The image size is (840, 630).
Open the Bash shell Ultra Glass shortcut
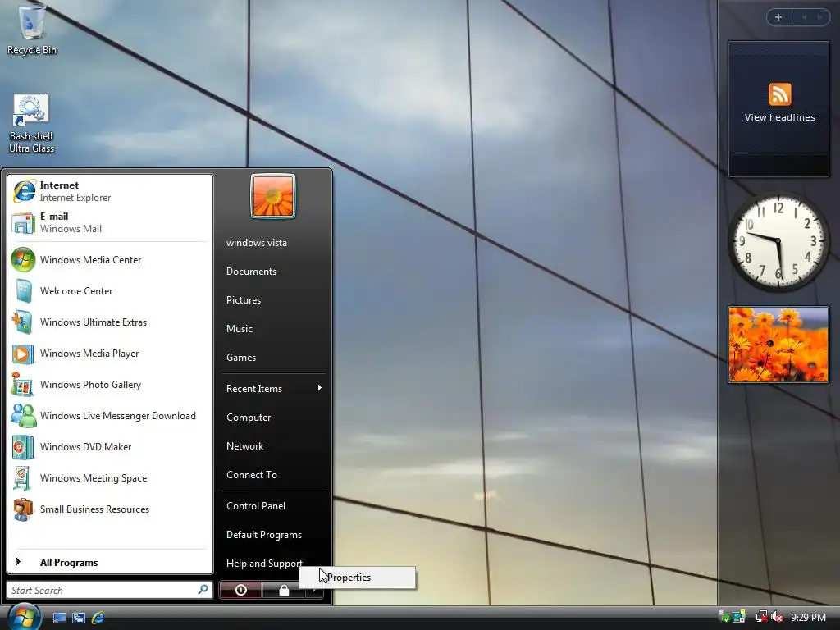tap(31, 124)
